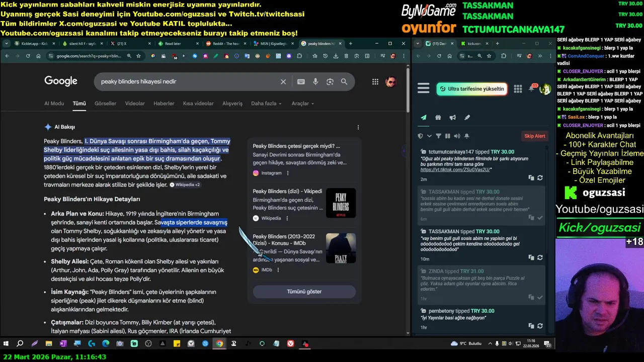Start Google voice search microphone
The image size is (644, 362).
click(315, 81)
